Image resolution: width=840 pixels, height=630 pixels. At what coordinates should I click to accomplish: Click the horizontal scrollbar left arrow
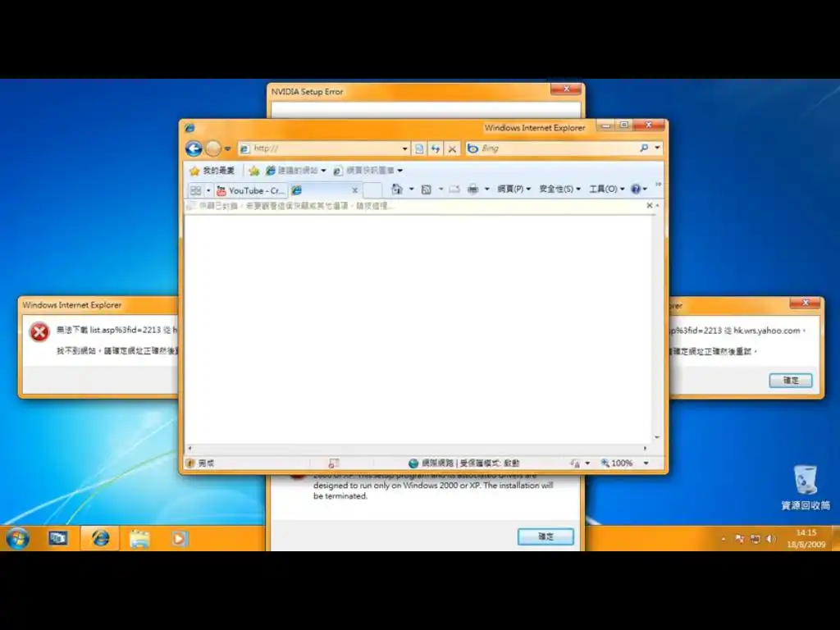click(x=189, y=449)
